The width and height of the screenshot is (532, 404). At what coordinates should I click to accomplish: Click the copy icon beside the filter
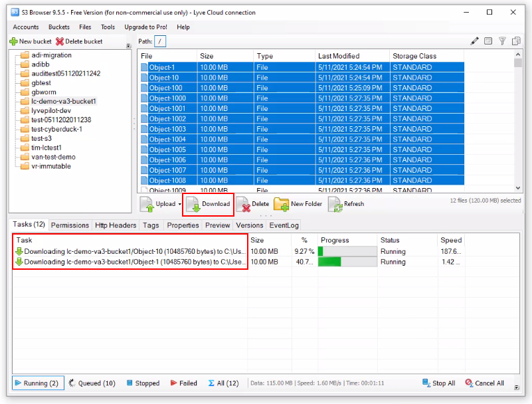tap(516, 41)
